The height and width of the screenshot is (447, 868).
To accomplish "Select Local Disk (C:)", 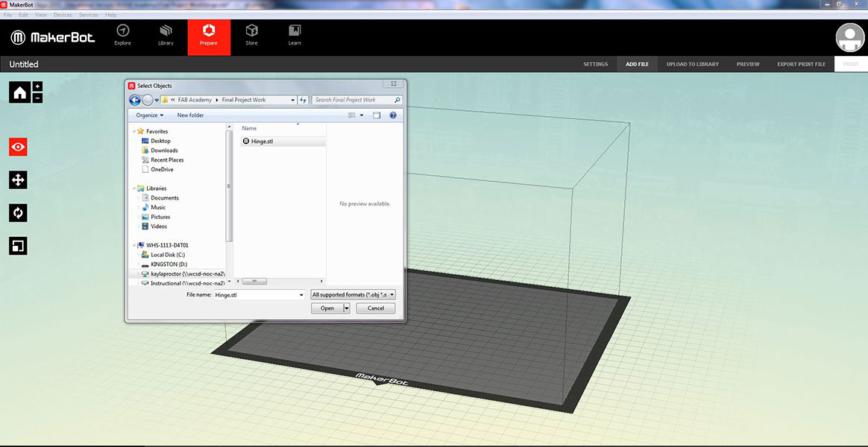I will point(167,255).
